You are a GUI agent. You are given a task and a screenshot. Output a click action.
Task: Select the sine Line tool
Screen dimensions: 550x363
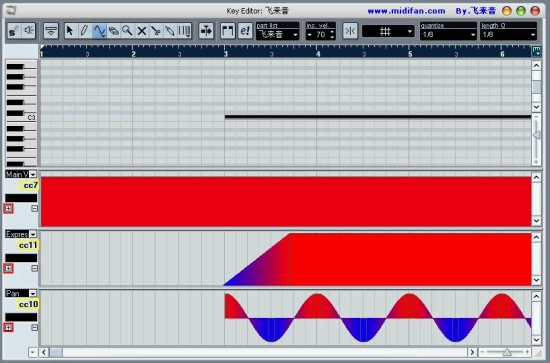(99, 31)
